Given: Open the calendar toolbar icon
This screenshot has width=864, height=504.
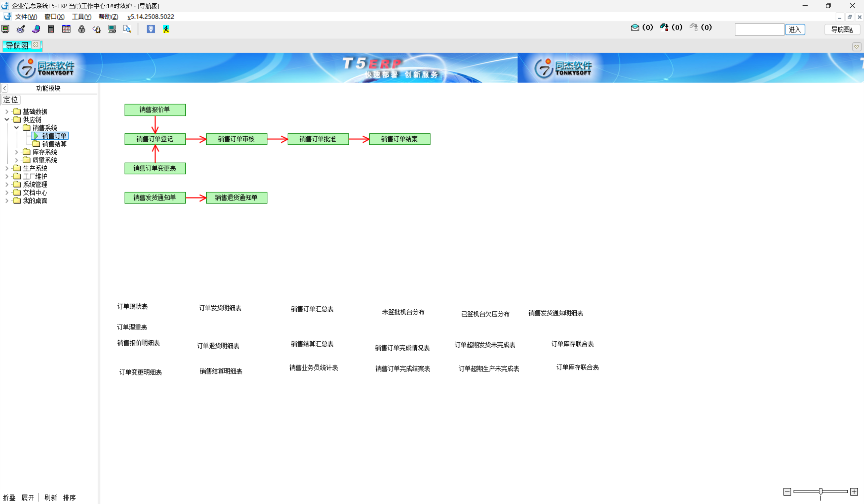Looking at the screenshot, I should click(66, 29).
